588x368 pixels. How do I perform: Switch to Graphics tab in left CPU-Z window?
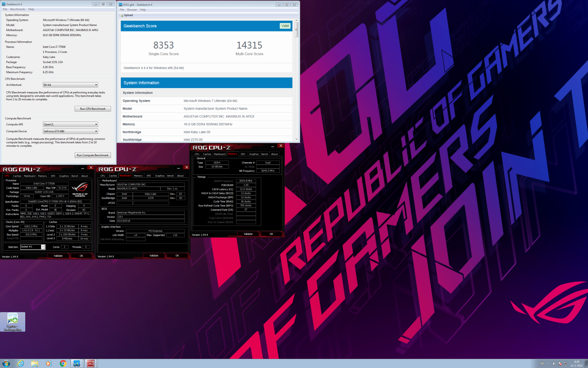point(64,176)
